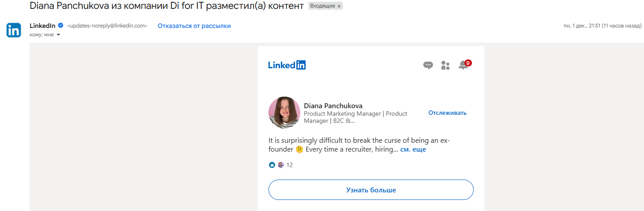644x211 pixels.
Task: Remove the Входящие label with its x
Action: pos(339,6)
